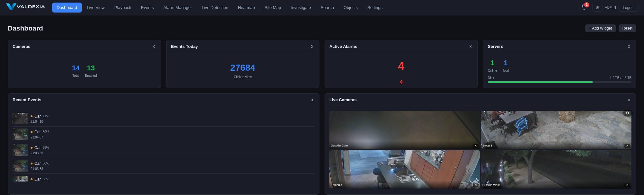Click the large active alarms count 4

401,66
